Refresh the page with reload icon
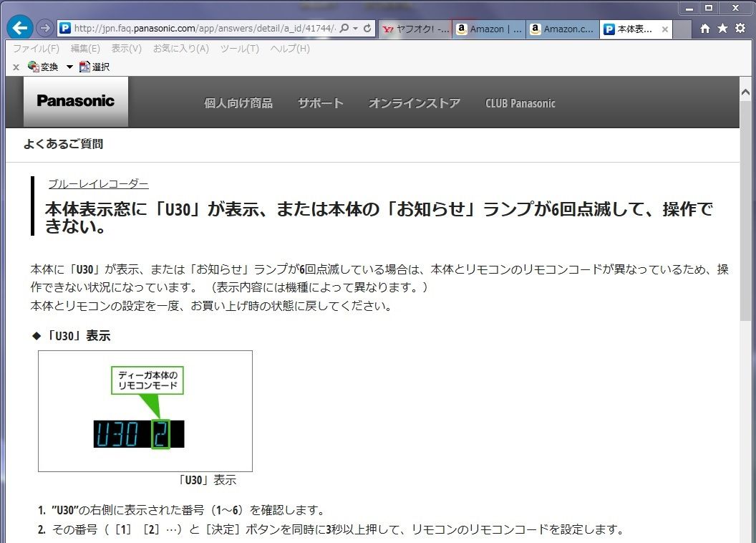This screenshot has width=756, height=543. click(367, 29)
